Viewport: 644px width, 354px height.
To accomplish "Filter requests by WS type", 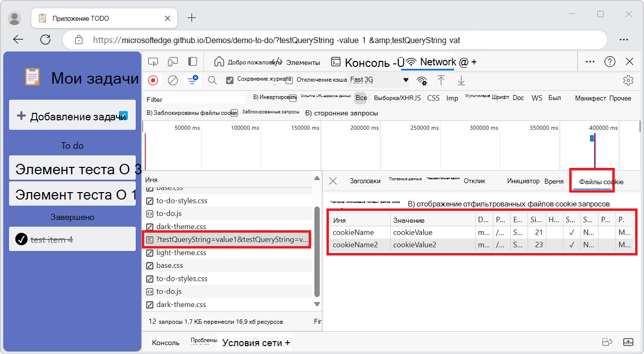I will pyautogui.click(x=537, y=98).
